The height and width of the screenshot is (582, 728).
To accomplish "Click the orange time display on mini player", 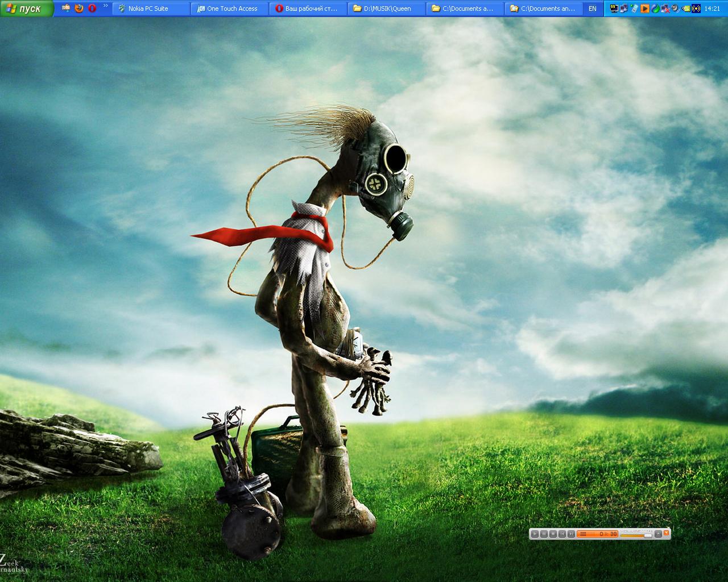I will [x=597, y=534].
